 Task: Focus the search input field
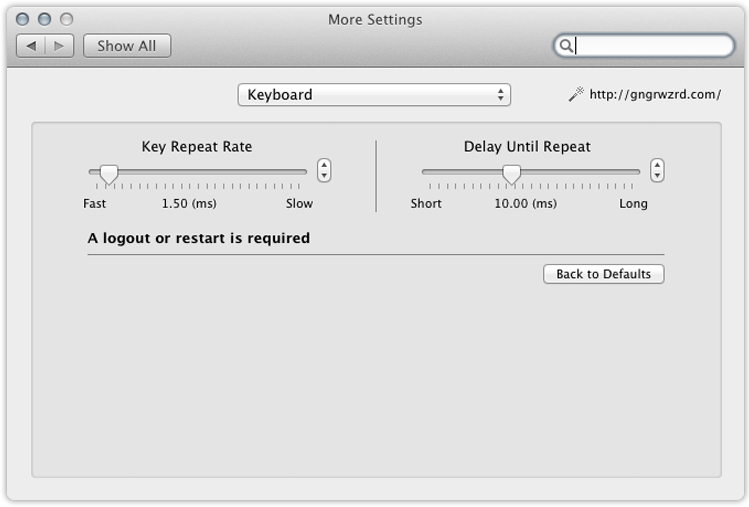pyautogui.click(x=652, y=46)
